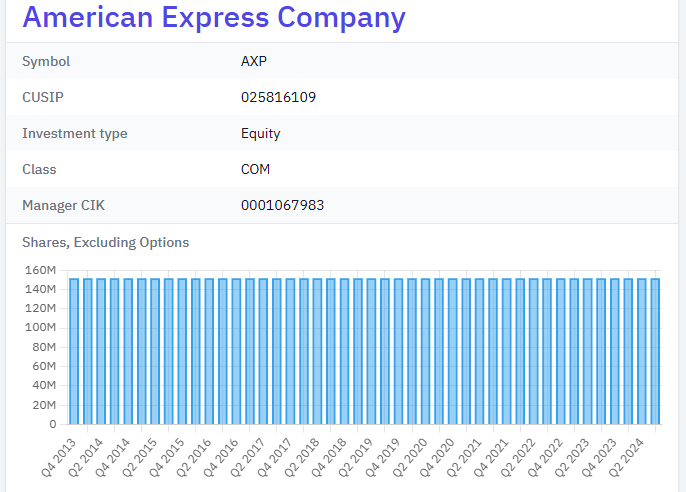Click the Q2 2020 axis label
The image size is (686, 492).
point(411,457)
